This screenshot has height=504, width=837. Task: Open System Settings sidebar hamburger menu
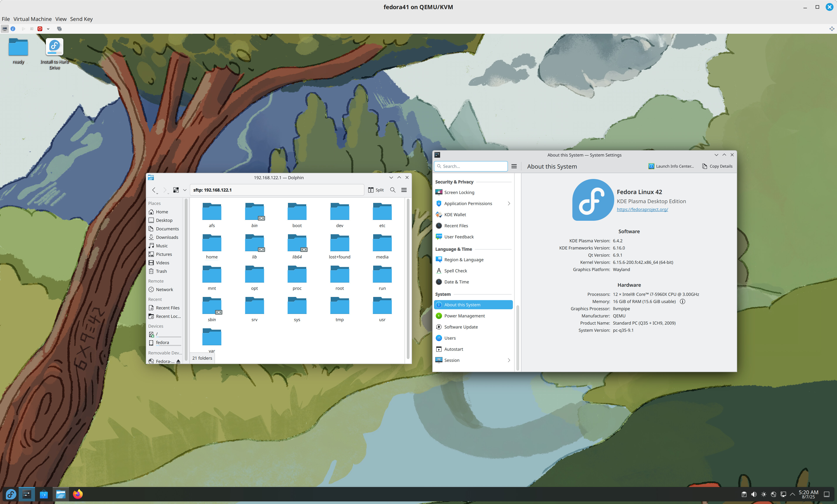click(x=514, y=166)
